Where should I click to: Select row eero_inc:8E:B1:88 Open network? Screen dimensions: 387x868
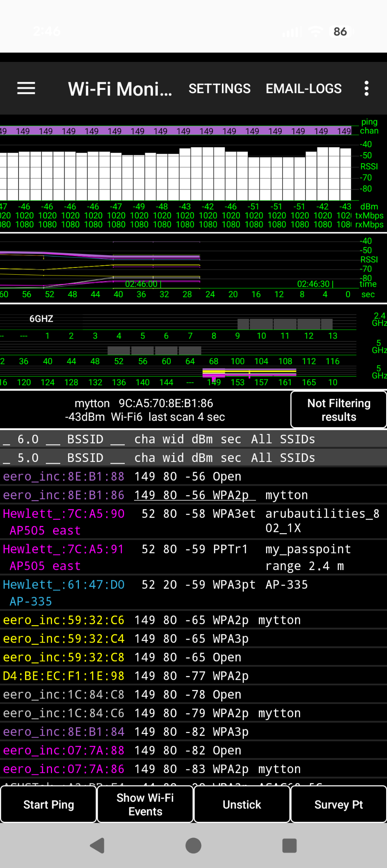193,476
